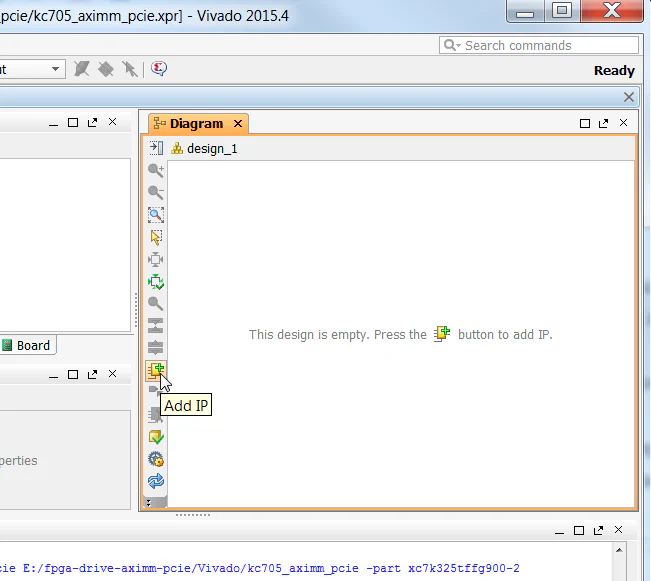The height and width of the screenshot is (581, 651).
Task: Click the unselect-all cursor icon
Action: pyautogui.click(x=130, y=69)
